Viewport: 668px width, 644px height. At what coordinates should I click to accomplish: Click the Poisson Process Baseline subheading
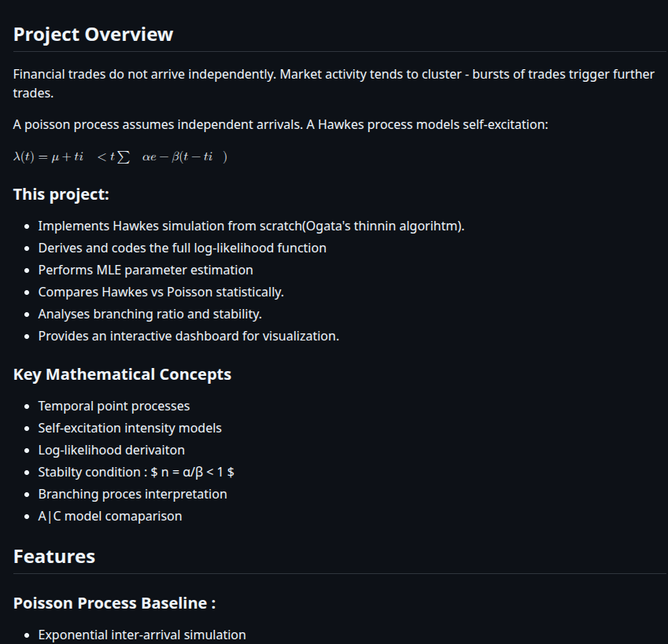[x=114, y=603]
